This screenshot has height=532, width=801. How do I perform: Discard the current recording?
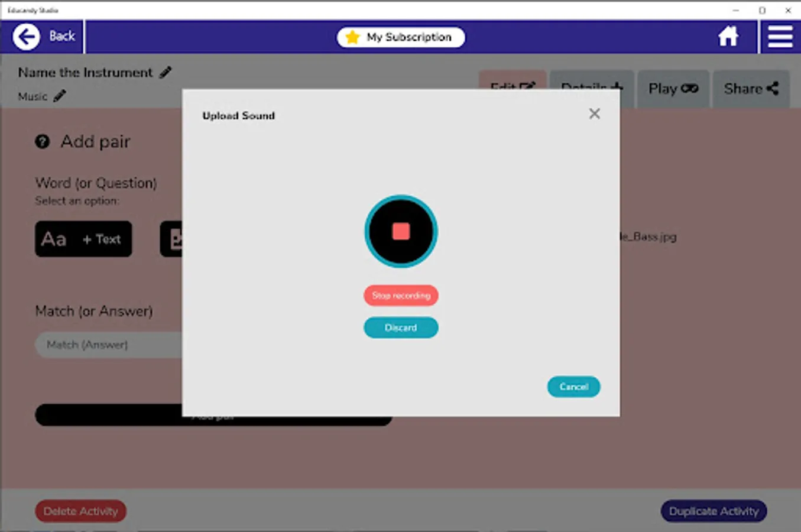401,327
